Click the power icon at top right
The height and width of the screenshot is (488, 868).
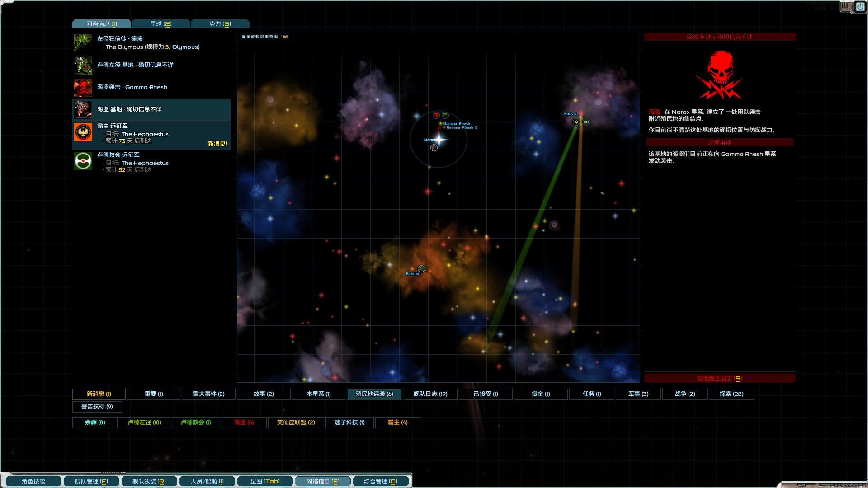pos(859,7)
